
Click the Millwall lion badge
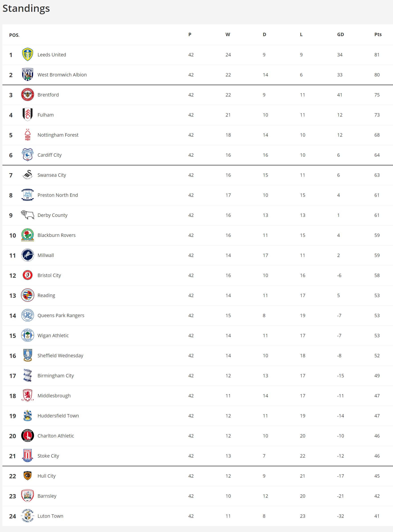pos(28,255)
